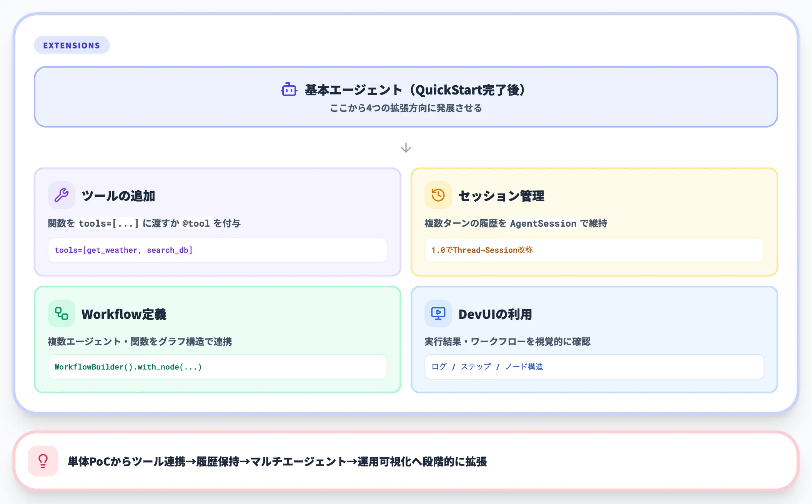The image size is (812, 504).
Task: Click the tools=[get_weather, search_db] code box
Action: (x=218, y=250)
